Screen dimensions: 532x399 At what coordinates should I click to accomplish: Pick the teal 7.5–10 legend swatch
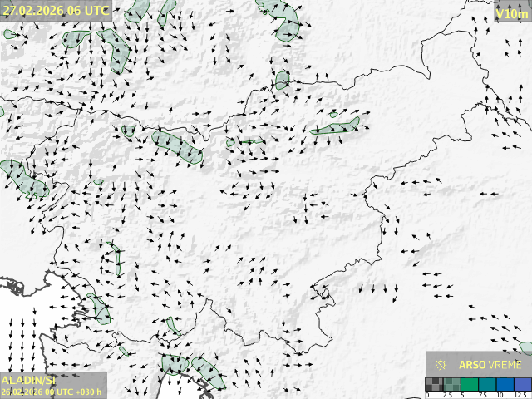pos(487,384)
